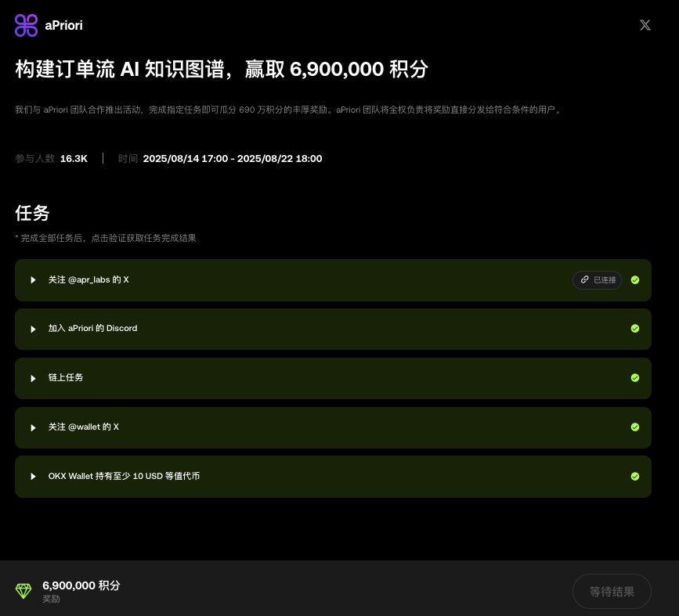The height and width of the screenshot is (616, 679).
Task: Expand the 关注 @apr_labs 的 X task arrow
Action: 33,280
